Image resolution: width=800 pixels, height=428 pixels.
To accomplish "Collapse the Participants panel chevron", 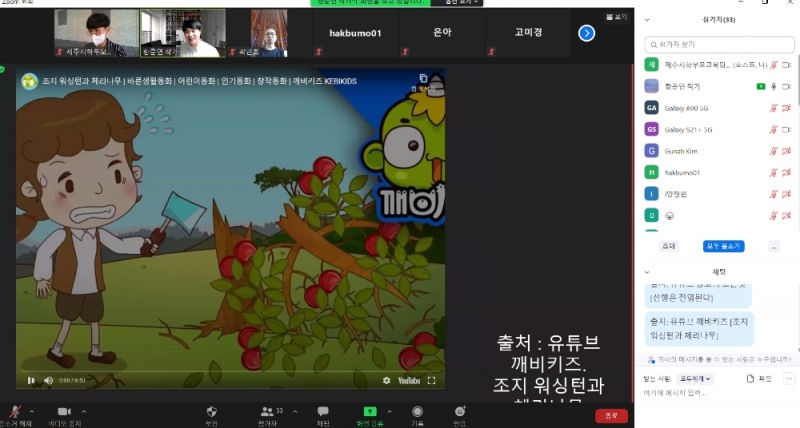I will pyautogui.click(x=647, y=20).
